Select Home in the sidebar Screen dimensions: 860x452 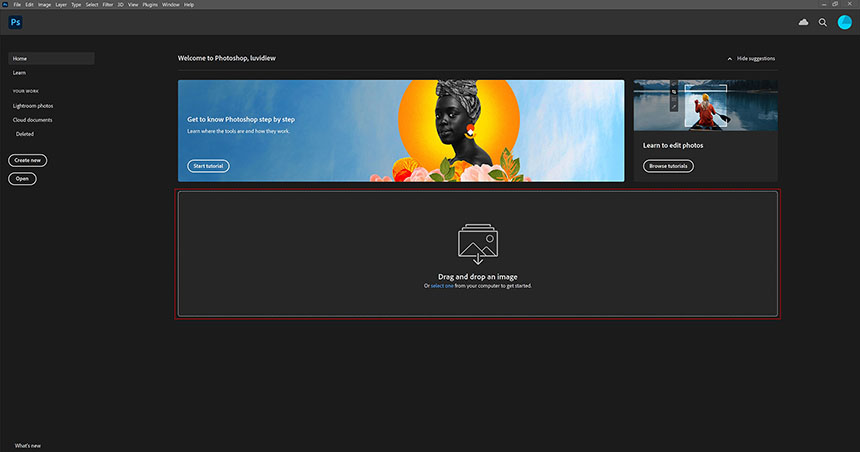point(51,58)
